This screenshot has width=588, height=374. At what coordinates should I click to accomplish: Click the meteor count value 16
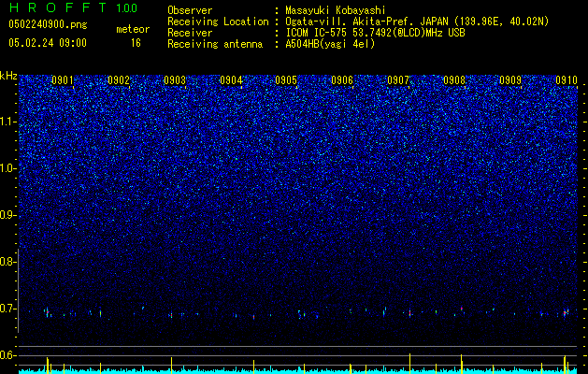click(x=136, y=43)
